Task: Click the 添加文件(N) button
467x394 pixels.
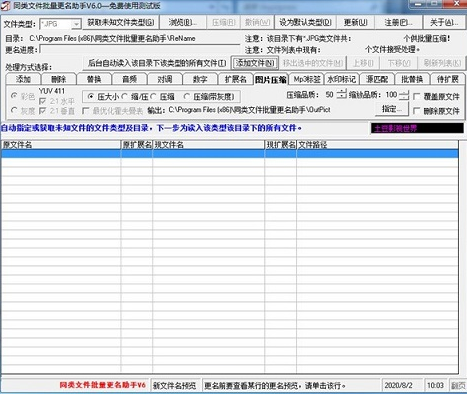Action: pyautogui.click(x=255, y=63)
